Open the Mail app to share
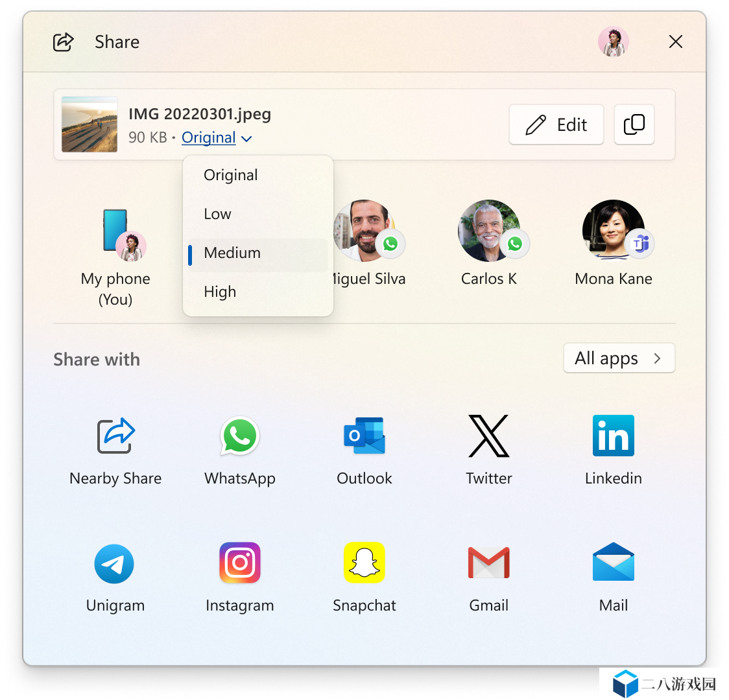Viewport: 729px width, 700px height. (x=614, y=561)
